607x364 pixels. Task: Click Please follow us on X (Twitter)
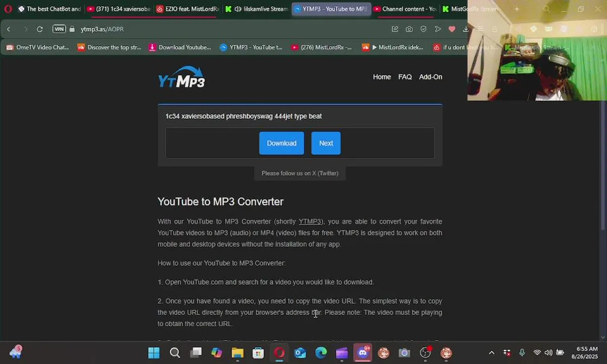click(300, 173)
